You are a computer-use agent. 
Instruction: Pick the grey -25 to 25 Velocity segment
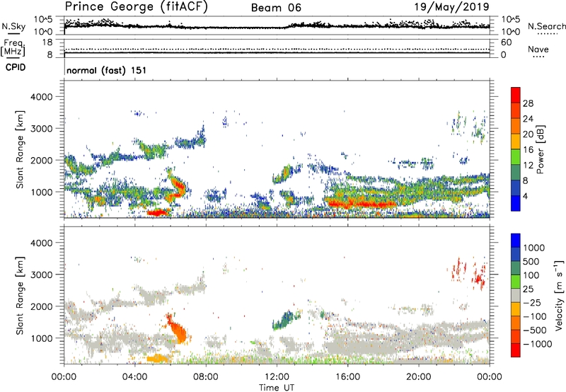pos(516,296)
